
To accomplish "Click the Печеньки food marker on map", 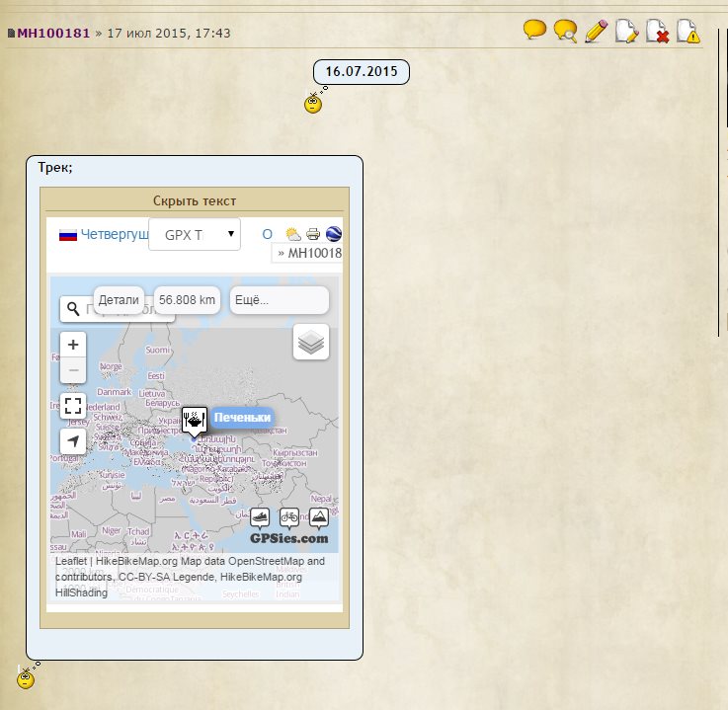I will pyautogui.click(x=195, y=419).
